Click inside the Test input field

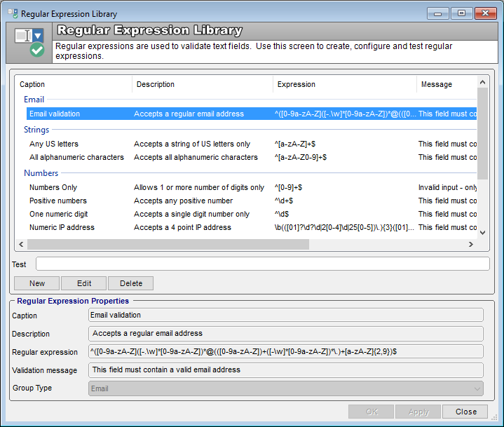(263, 264)
